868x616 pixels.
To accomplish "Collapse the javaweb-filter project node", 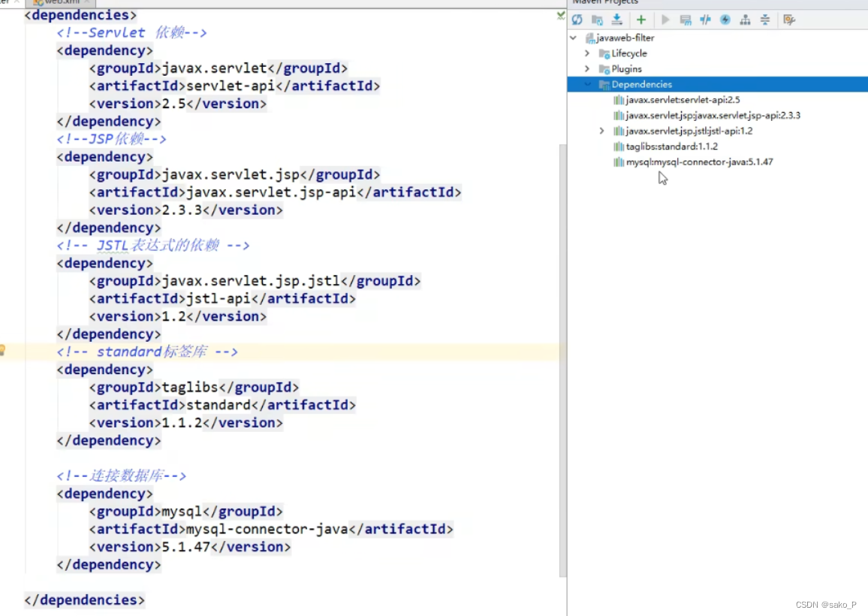I will (x=574, y=38).
